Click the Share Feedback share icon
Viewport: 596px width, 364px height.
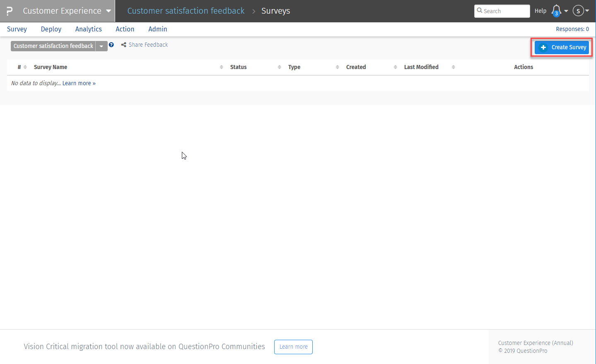(x=123, y=44)
